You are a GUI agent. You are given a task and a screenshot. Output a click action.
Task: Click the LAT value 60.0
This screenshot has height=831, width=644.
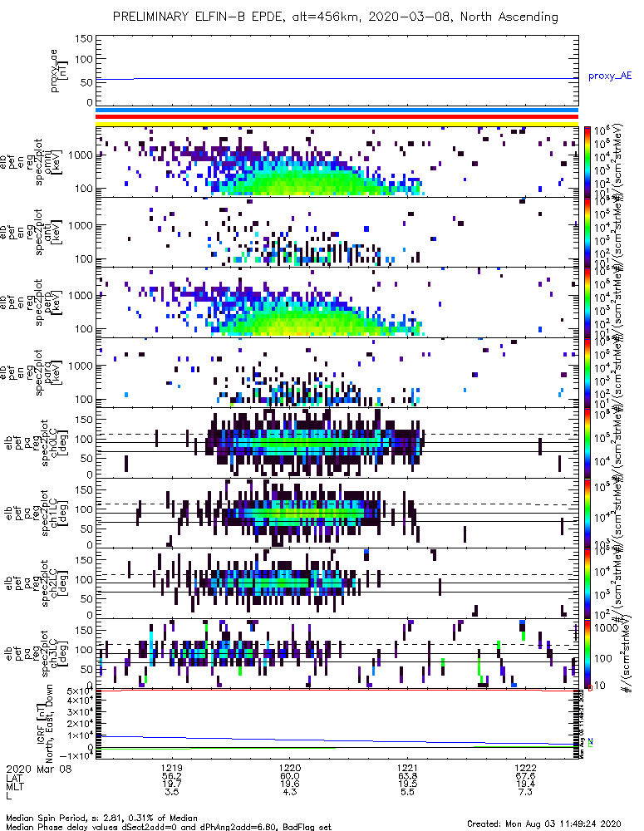(x=290, y=776)
